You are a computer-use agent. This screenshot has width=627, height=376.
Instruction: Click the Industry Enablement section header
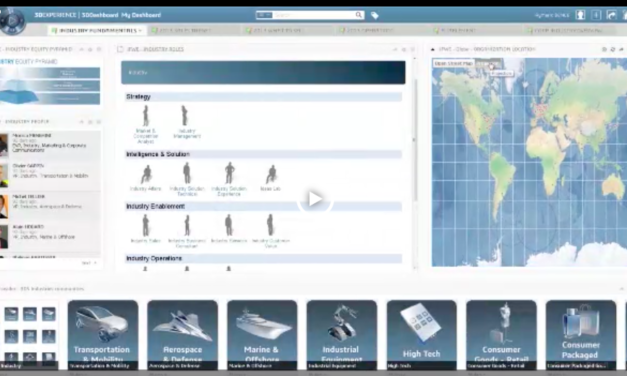coord(263,206)
